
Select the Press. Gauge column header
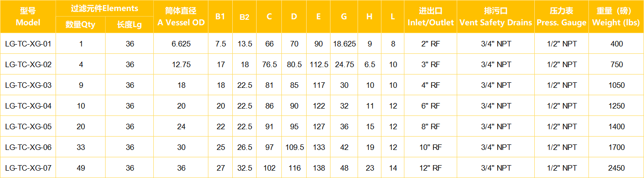[x=561, y=17]
